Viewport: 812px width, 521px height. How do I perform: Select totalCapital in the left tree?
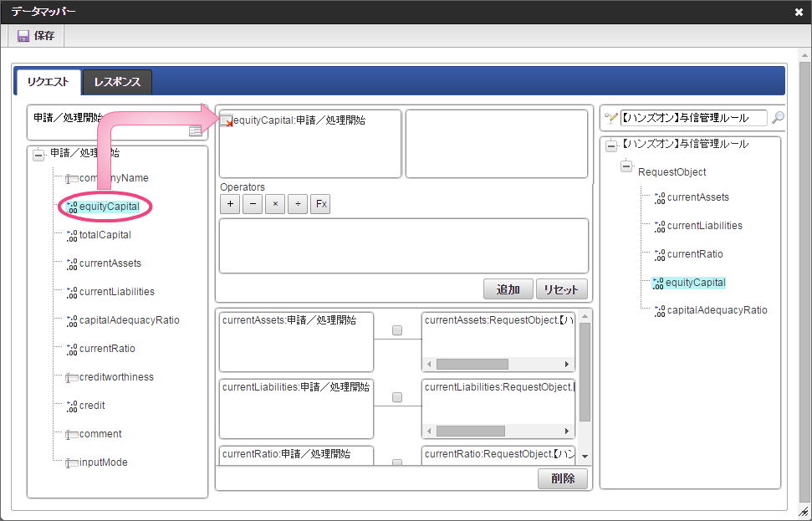105,235
